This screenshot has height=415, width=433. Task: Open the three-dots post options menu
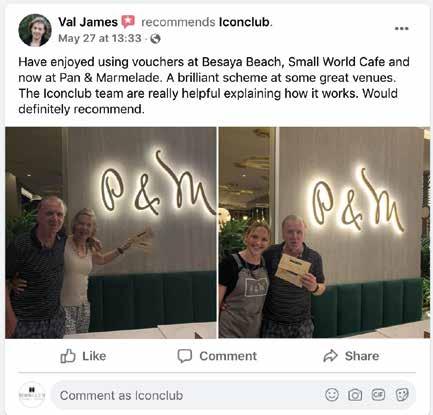401,29
